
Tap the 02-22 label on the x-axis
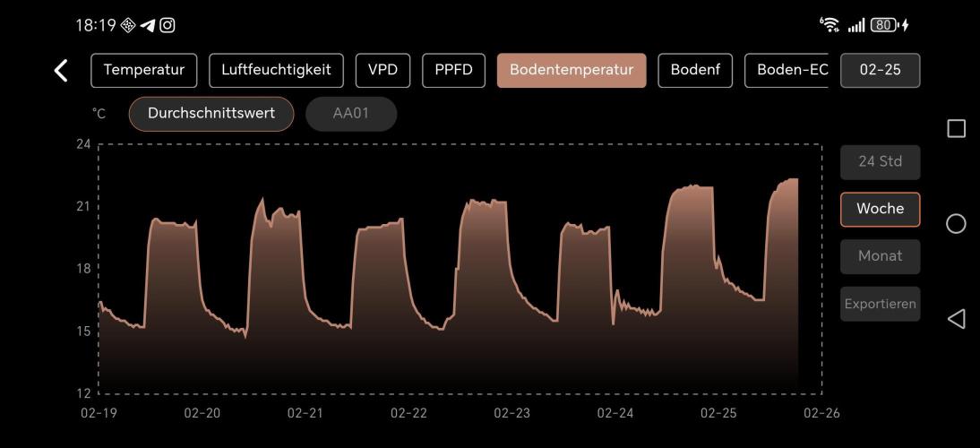pos(408,413)
